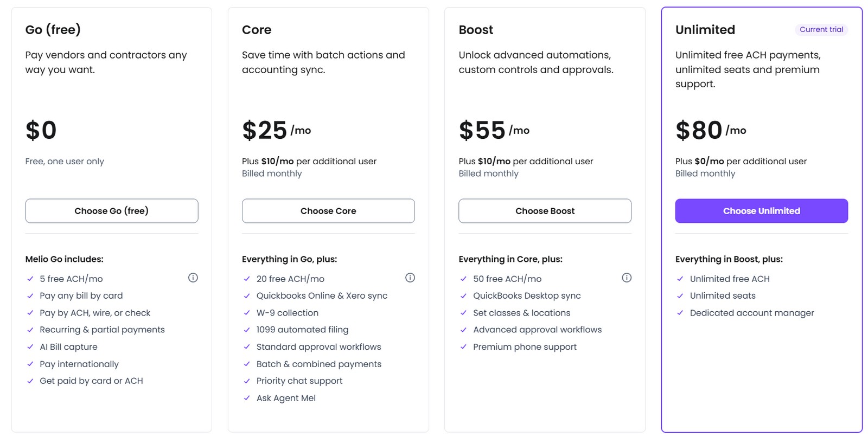Choose the Unlimited plan

761,211
